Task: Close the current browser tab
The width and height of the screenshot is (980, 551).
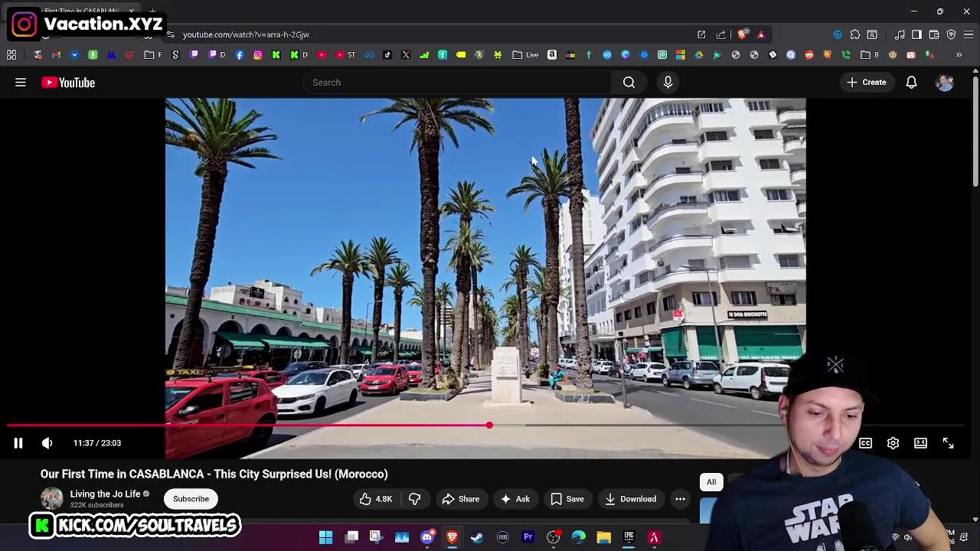Action: click(131, 11)
